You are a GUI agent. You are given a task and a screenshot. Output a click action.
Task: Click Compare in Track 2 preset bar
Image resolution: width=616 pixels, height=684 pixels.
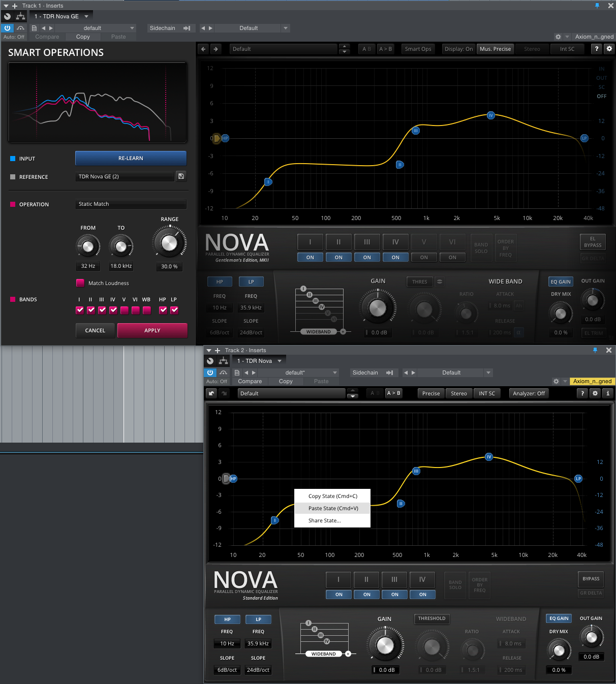pos(250,381)
